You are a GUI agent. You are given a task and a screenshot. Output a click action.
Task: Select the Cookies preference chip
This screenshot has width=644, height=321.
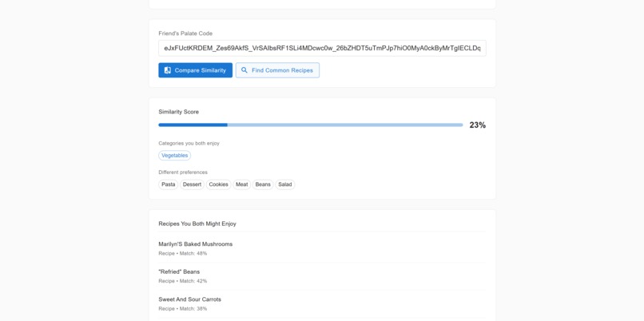(x=218, y=184)
